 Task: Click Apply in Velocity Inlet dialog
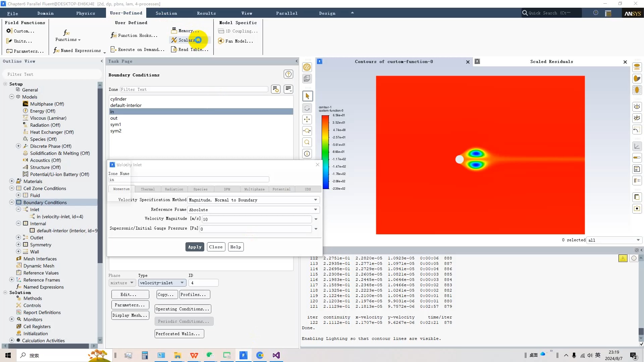pos(195,247)
